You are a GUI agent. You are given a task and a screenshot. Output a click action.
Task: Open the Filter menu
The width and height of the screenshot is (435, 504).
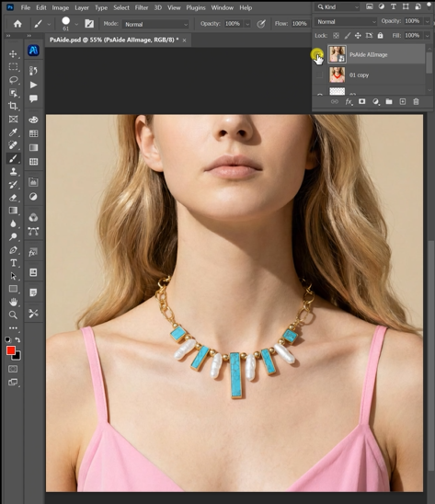pyautogui.click(x=142, y=7)
